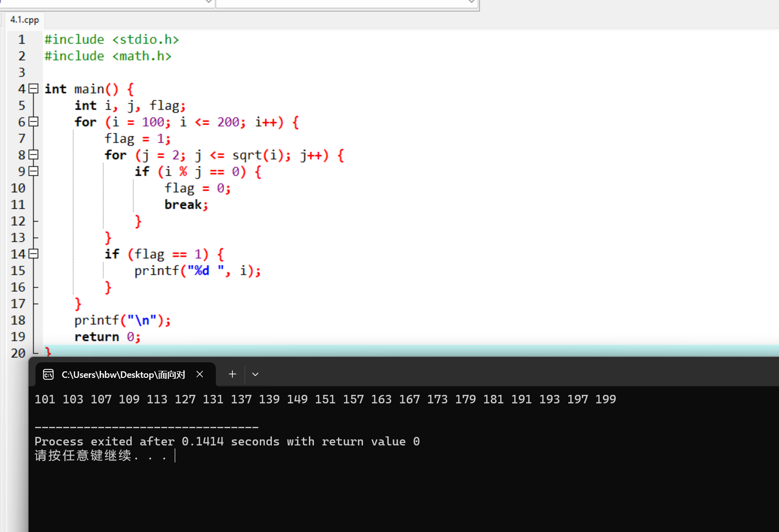Collapse the inner for loop fold at line 8

coord(34,155)
